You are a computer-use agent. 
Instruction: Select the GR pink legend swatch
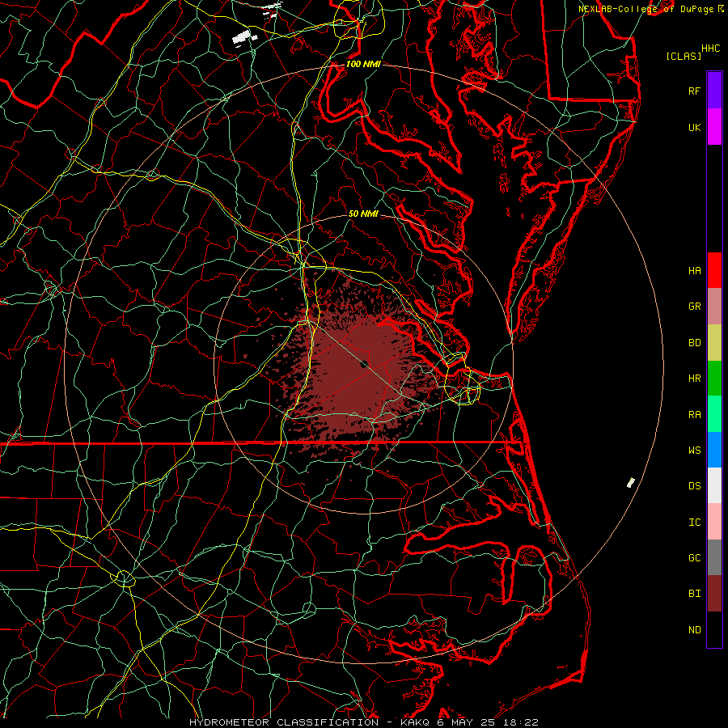714,307
